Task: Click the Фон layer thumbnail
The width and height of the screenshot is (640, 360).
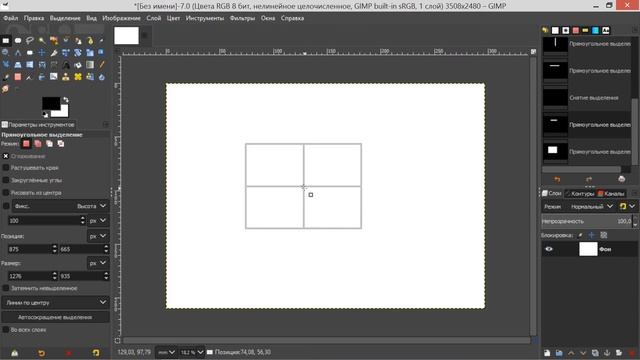Action: [x=588, y=249]
